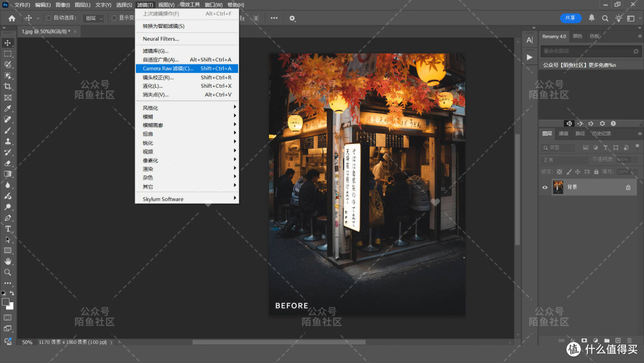Viewport: 644px width, 363px height.
Task: Open the 文件 menu
Action: point(22,5)
